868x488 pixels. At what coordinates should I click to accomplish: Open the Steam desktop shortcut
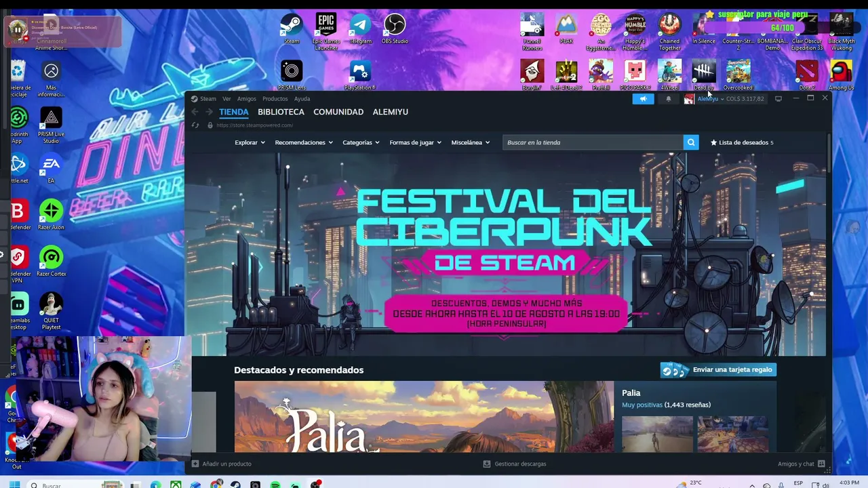point(292,28)
